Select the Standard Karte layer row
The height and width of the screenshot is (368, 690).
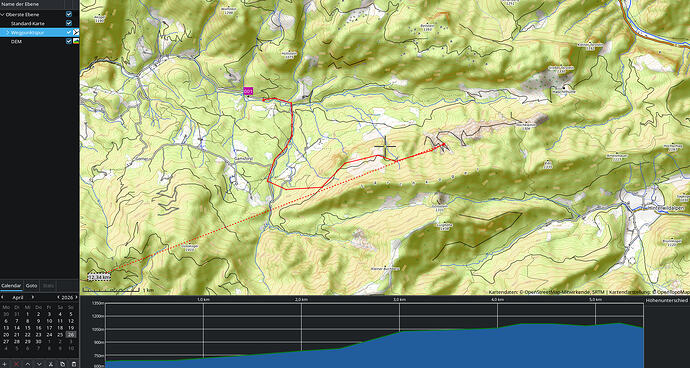[40, 23]
